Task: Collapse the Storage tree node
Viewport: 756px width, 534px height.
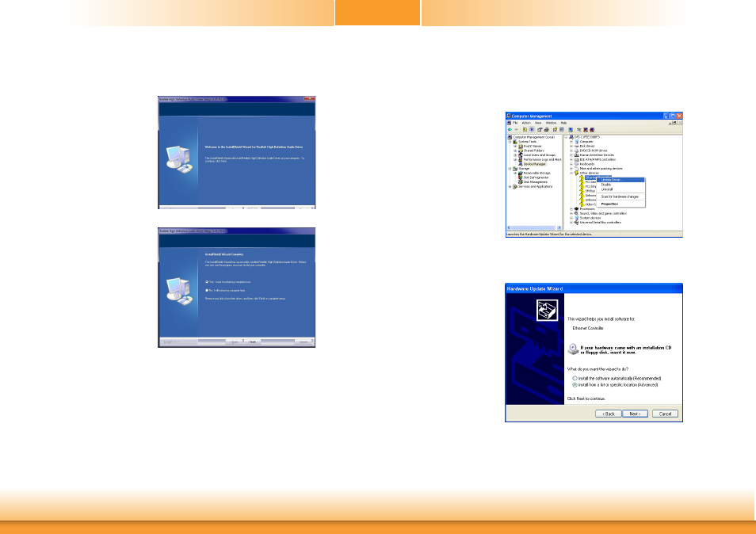Action: click(x=510, y=169)
